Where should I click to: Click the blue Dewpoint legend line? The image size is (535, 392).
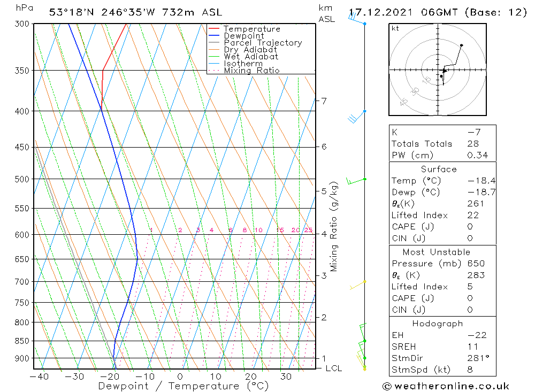pyautogui.click(x=213, y=35)
